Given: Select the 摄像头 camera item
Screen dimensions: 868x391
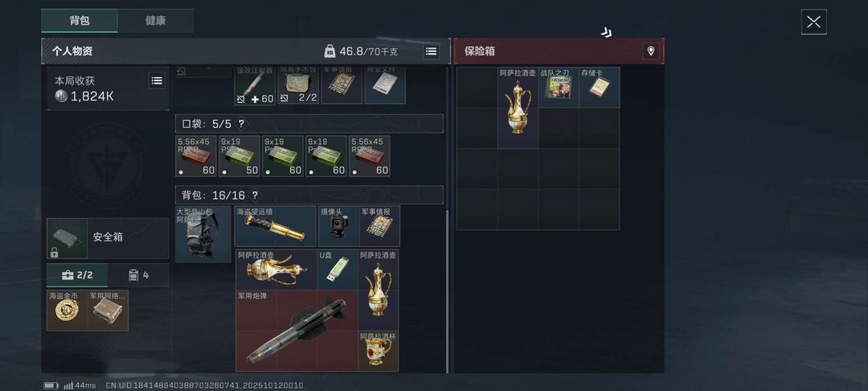Looking at the screenshot, I should click(339, 226).
